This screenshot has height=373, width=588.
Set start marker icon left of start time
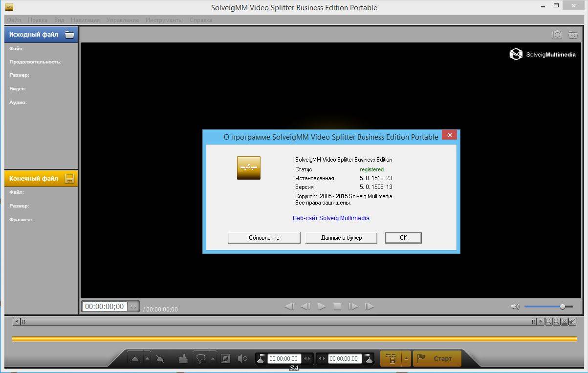click(x=261, y=359)
